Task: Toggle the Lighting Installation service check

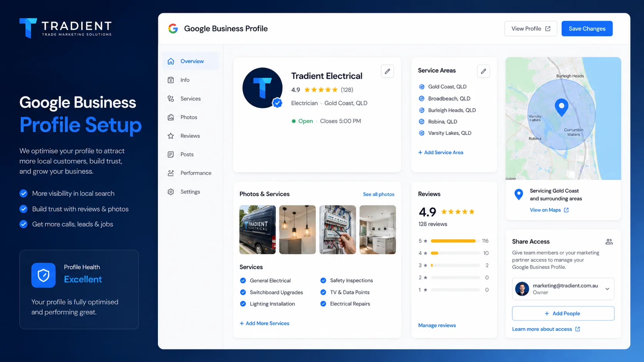Action: [243, 304]
